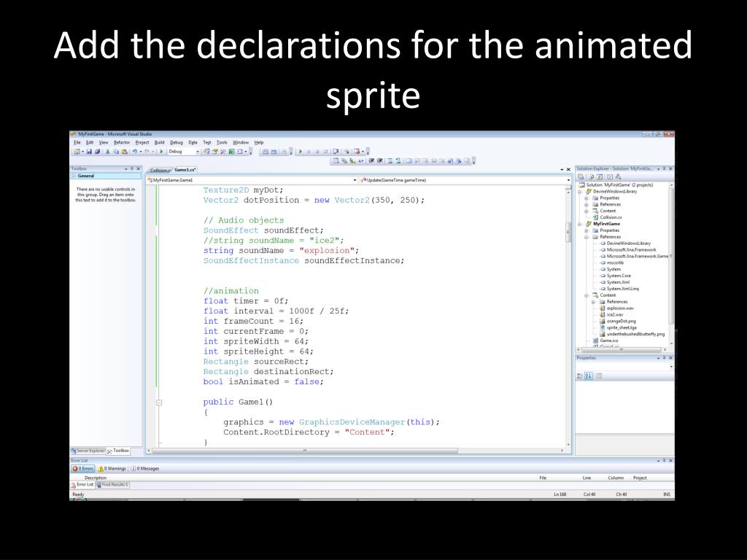
Task: Switch to the Find Results 1 tab
Action: click(112, 485)
